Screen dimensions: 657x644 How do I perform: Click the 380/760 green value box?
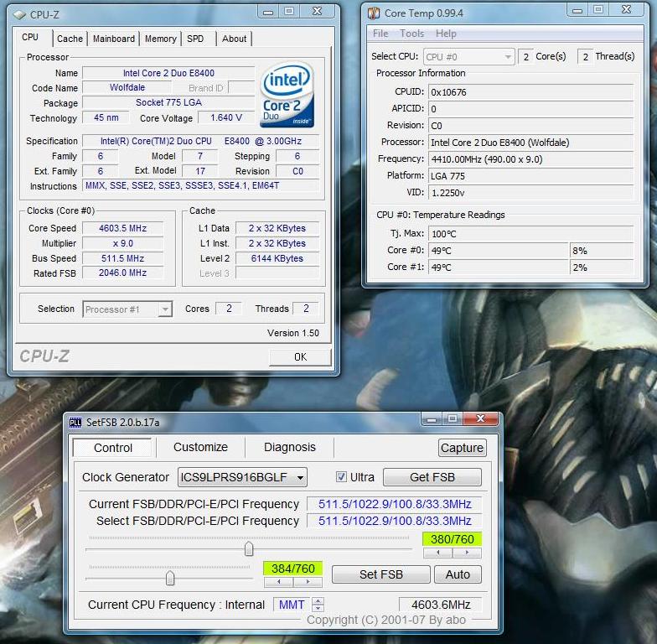[453, 539]
